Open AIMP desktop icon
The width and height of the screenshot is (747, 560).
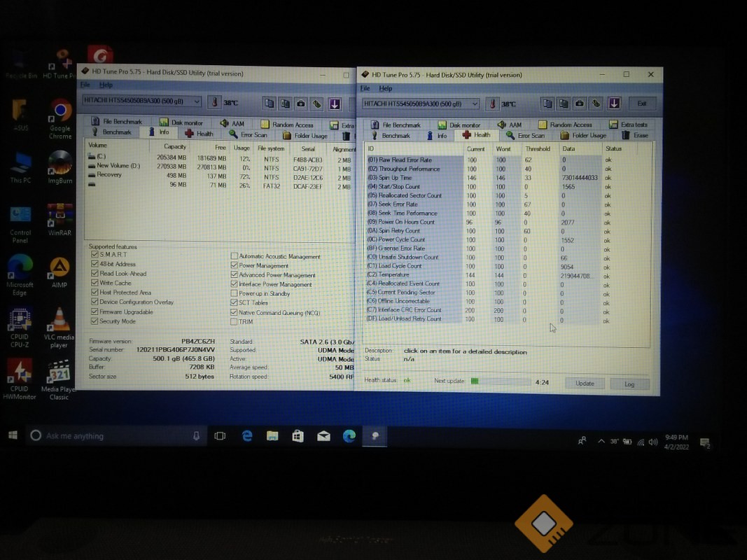60,272
